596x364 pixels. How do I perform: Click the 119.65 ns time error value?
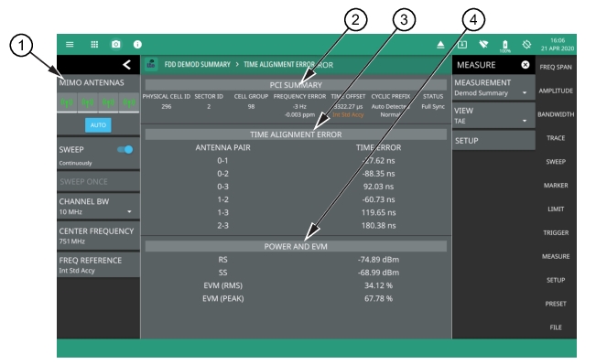point(379,212)
